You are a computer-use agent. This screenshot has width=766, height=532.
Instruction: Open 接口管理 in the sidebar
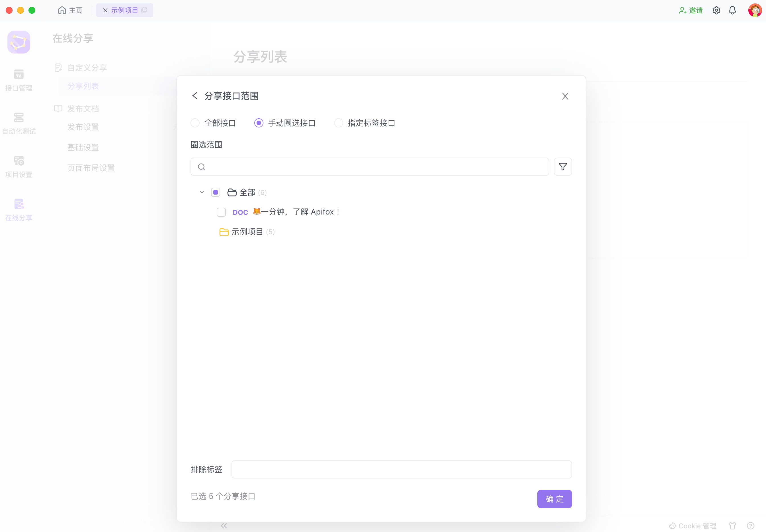click(x=19, y=80)
